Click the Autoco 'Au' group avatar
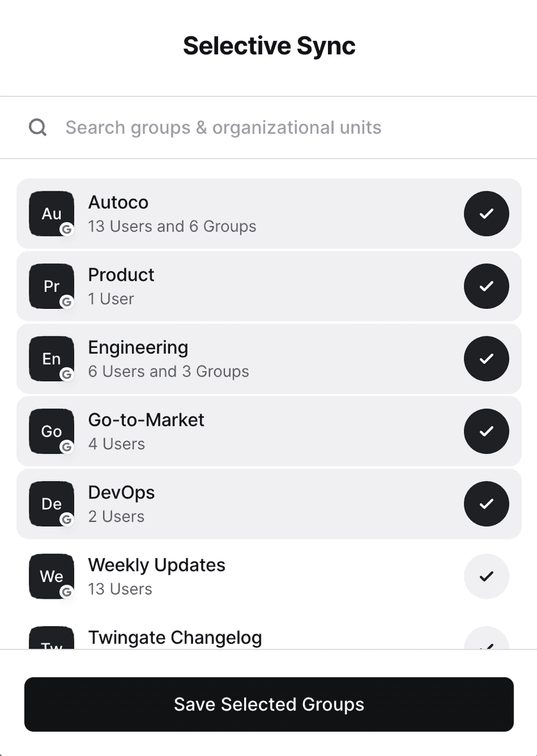Screen dimensions: 537x756 [51, 214]
